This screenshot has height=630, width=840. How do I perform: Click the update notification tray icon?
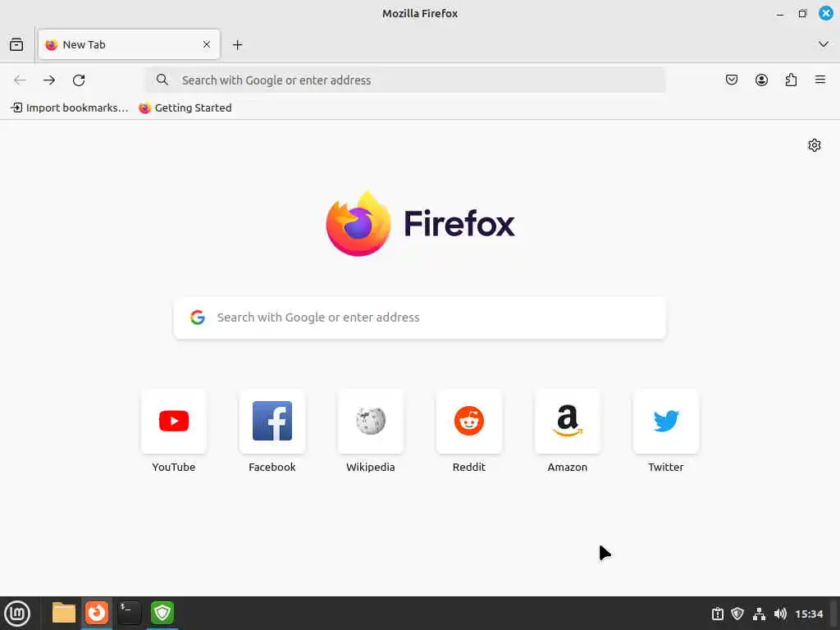click(x=717, y=614)
